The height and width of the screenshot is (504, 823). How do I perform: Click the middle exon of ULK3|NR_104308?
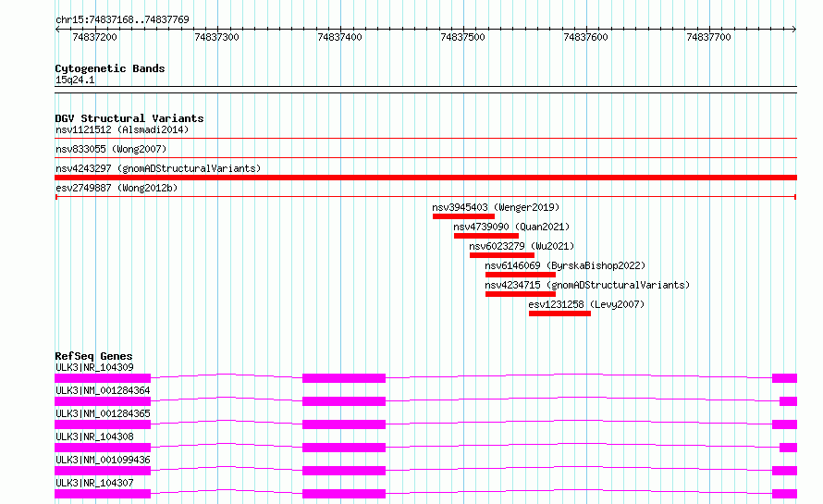344,448
